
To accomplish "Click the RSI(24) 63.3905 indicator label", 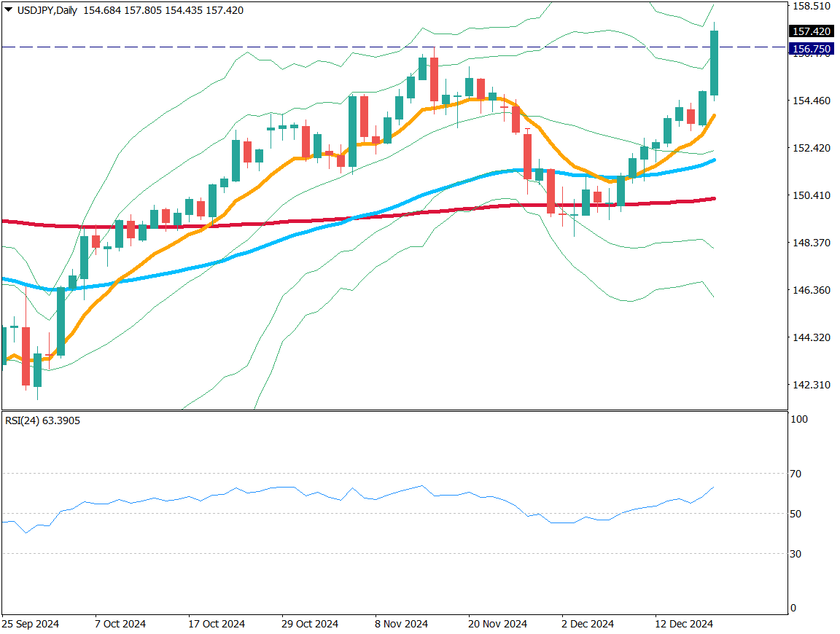I will 42,420.
